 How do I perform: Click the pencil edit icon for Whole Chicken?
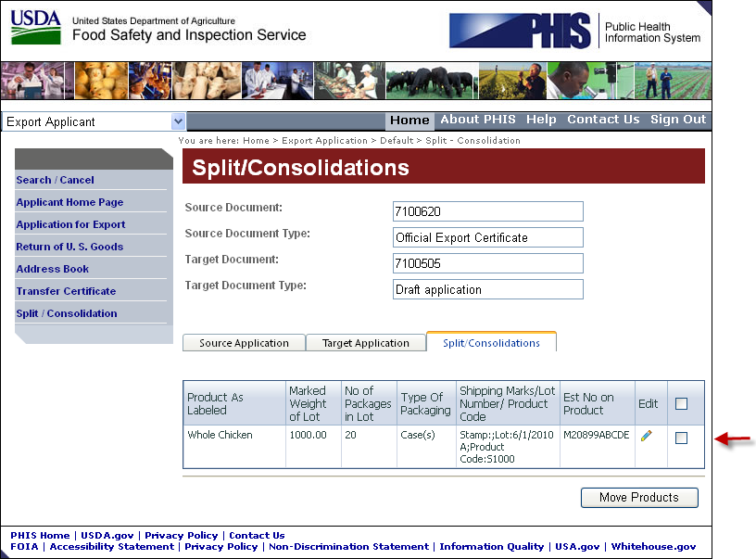coord(647,436)
